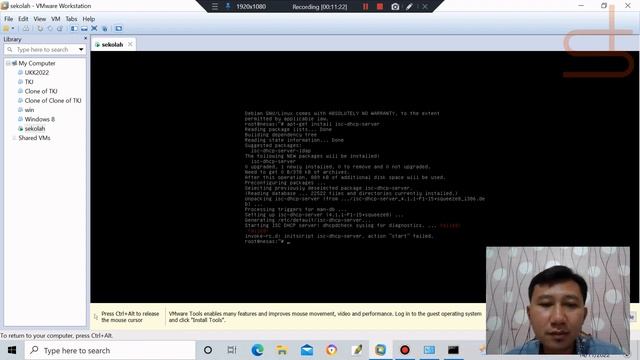The image size is (640, 360).
Task: Open the Help menu
Action: 89,19
